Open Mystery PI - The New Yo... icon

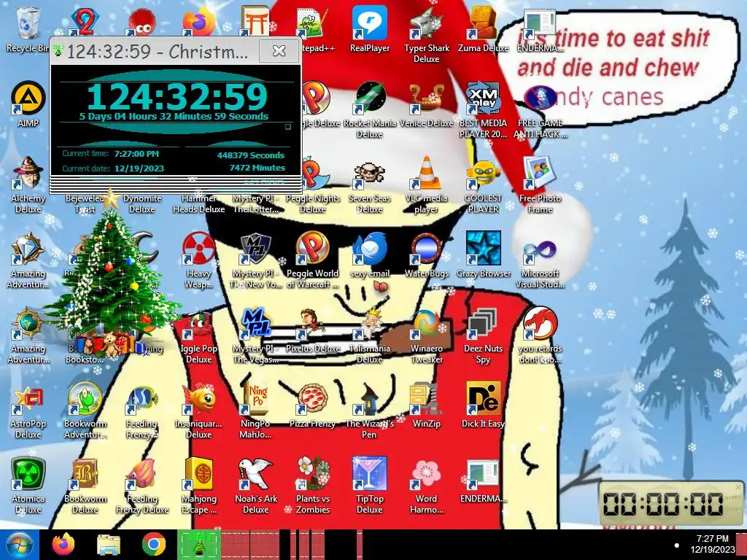pos(255,260)
